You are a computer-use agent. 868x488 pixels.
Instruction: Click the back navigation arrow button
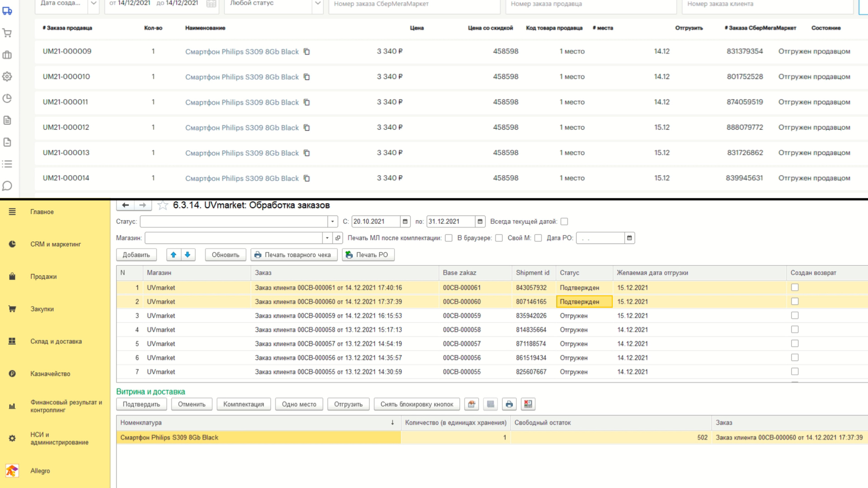click(125, 205)
